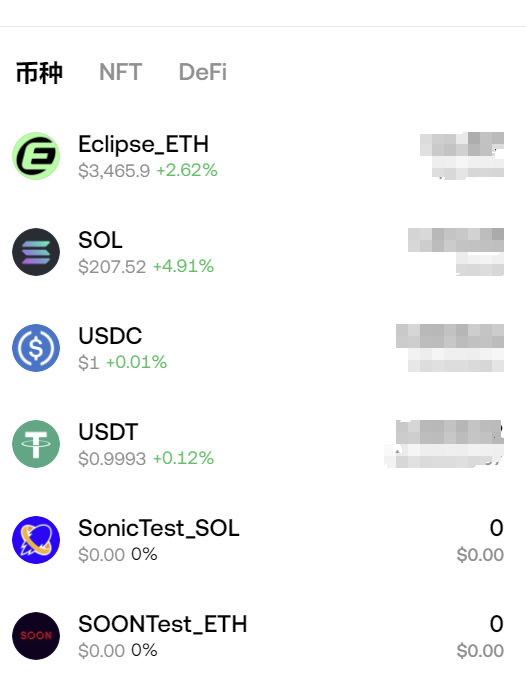Click the blurred Eclipse_ETH balance
The height and width of the screenshot is (688, 526).
pyautogui.click(x=462, y=155)
